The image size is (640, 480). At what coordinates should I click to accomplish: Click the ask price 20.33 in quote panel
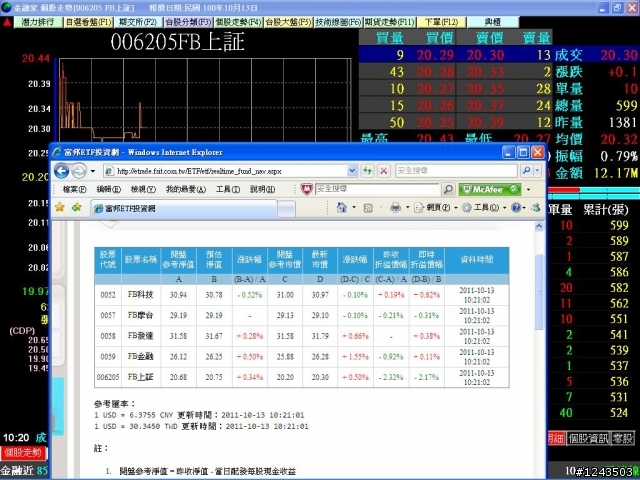click(x=485, y=72)
